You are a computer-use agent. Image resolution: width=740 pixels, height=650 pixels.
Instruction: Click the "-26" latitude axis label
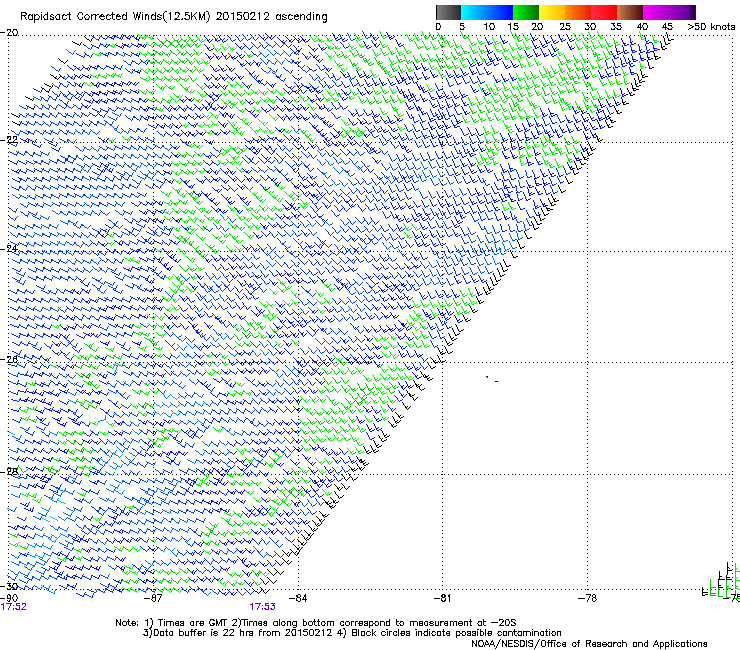(9, 359)
